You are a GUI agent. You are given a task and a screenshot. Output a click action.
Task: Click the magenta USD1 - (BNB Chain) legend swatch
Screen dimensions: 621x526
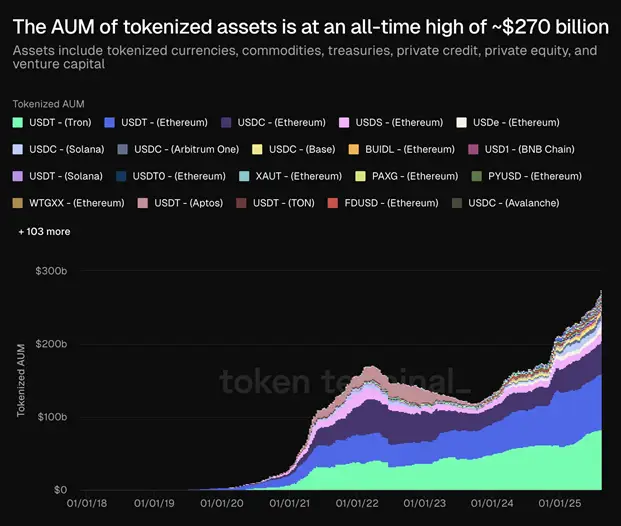473,150
